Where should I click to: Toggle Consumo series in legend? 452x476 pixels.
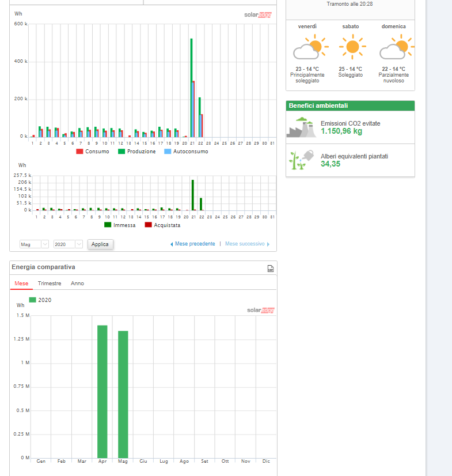click(x=93, y=152)
